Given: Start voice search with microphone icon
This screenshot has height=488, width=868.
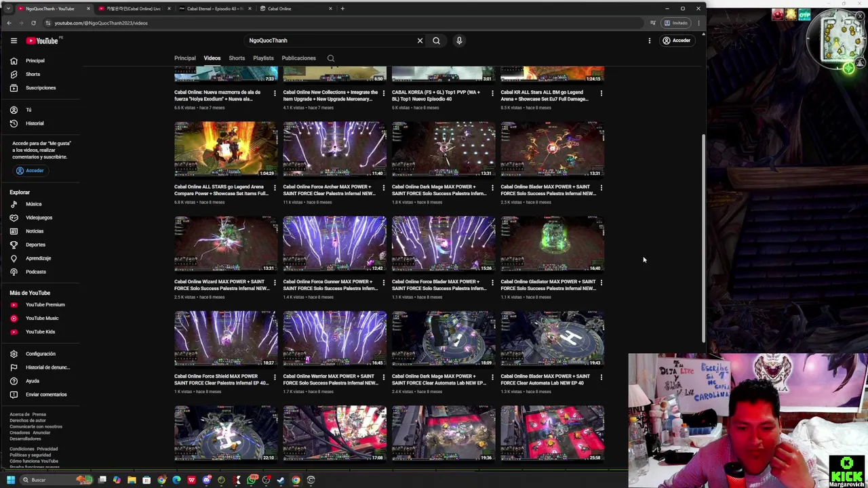Looking at the screenshot, I should pyautogui.click(x=459, y=41).
